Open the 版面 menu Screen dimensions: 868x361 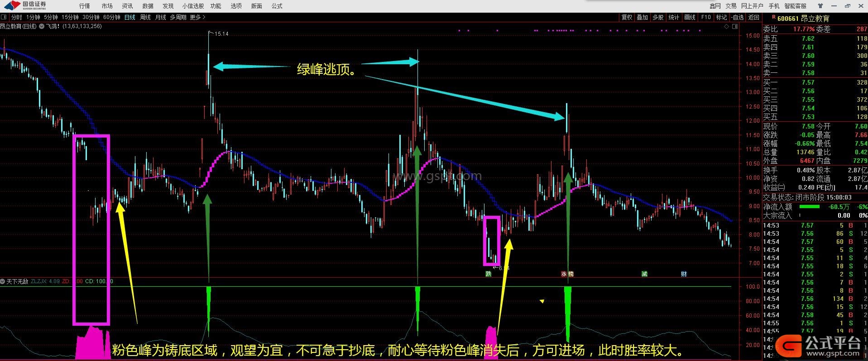coord(256,6)
